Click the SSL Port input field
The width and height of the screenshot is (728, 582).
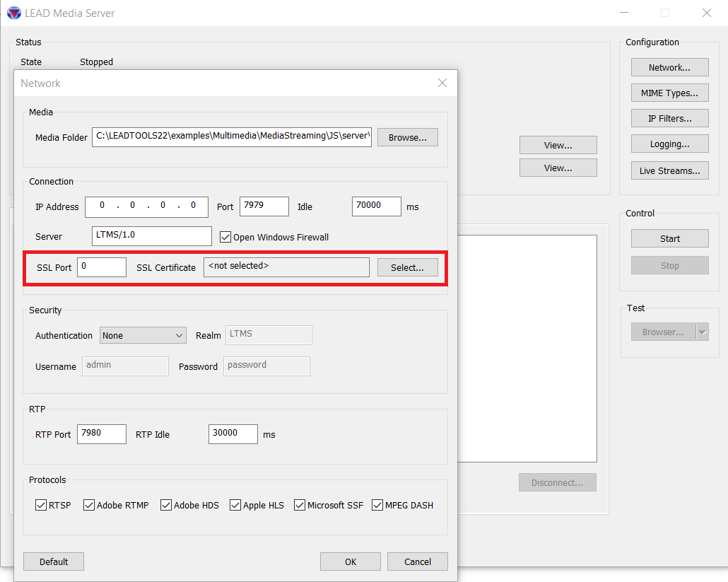click(x=102, y=267)
